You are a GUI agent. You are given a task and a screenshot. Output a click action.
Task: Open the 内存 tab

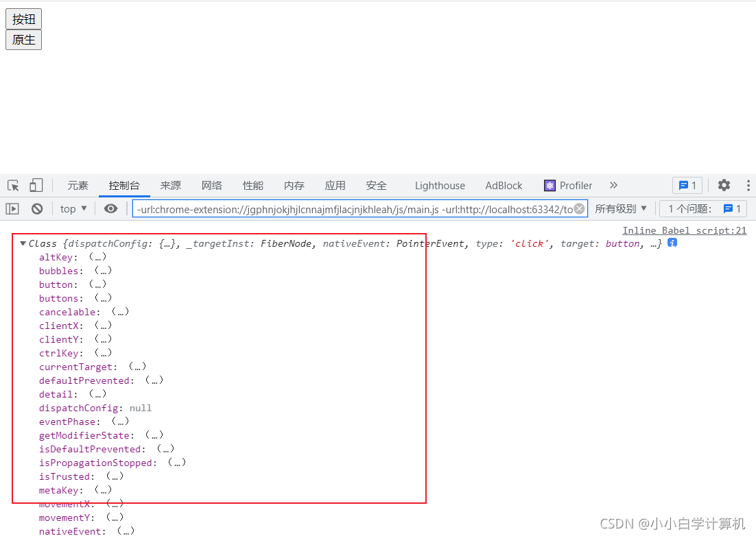tap(294, 186)
